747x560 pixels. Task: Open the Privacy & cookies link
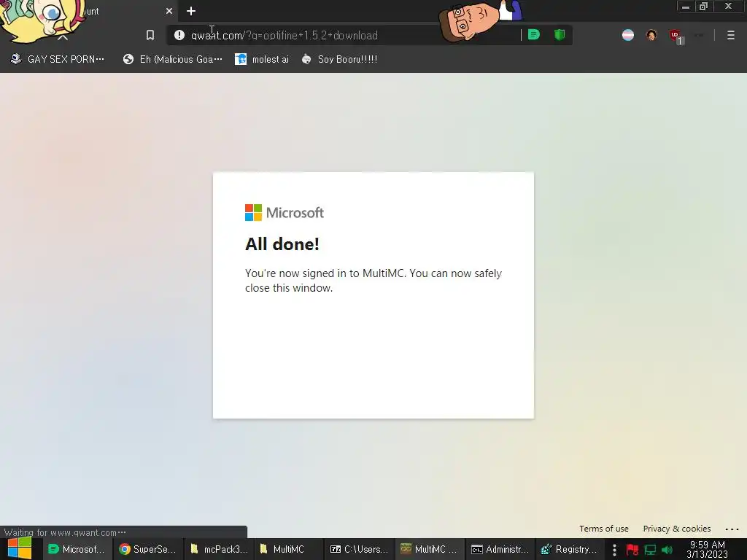click(676, 529)
